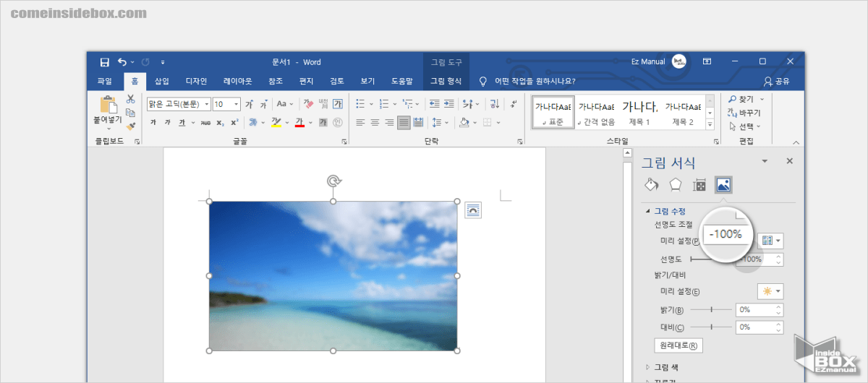
Task: Open the Fill & Line tab icon
Action: 651,184
